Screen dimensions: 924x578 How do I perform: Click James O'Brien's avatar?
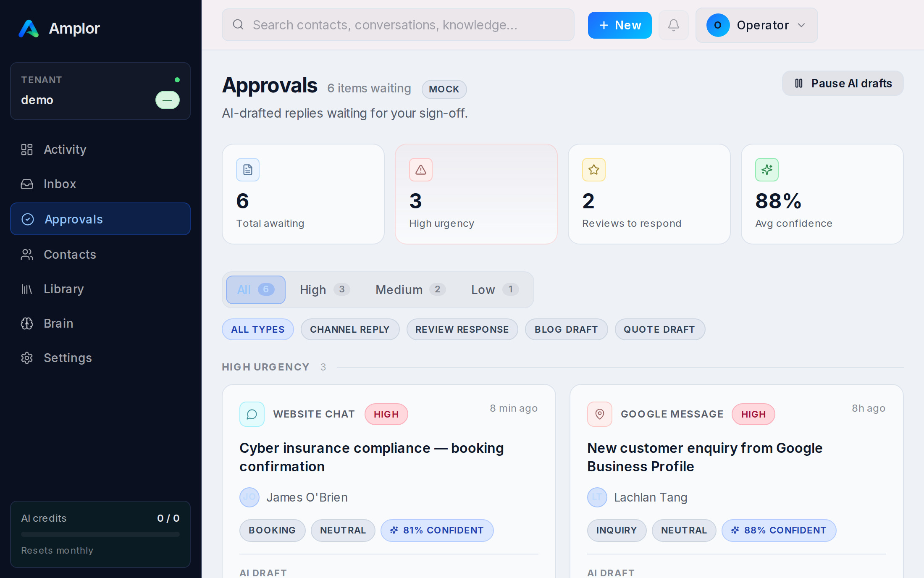pyautogui.click(x=249, y=497)
